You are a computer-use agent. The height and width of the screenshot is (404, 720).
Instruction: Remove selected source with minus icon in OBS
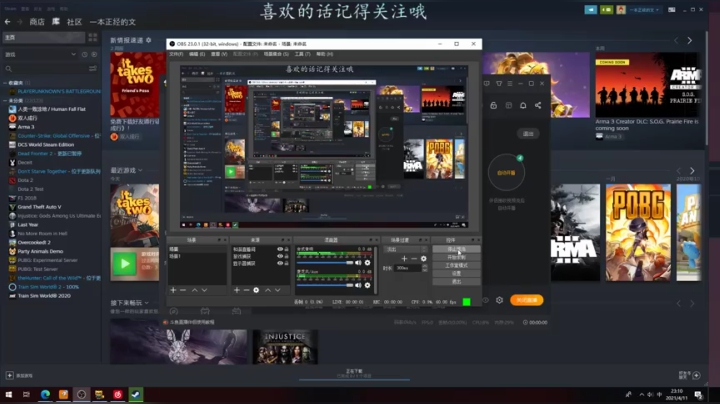[x=246, y=290]
